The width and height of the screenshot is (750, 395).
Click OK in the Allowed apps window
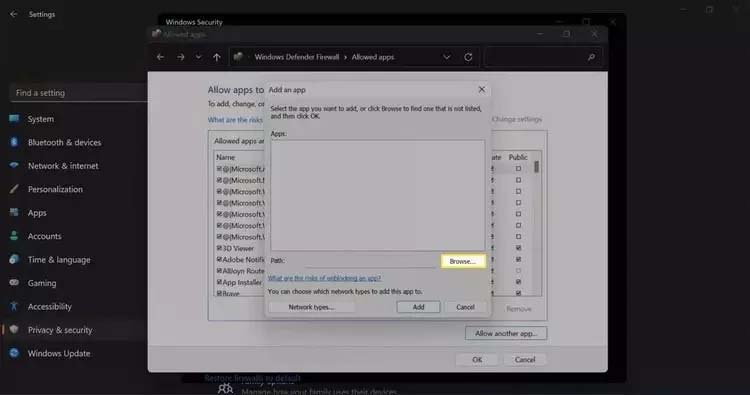pyautogui.click(x=477, y=360)
